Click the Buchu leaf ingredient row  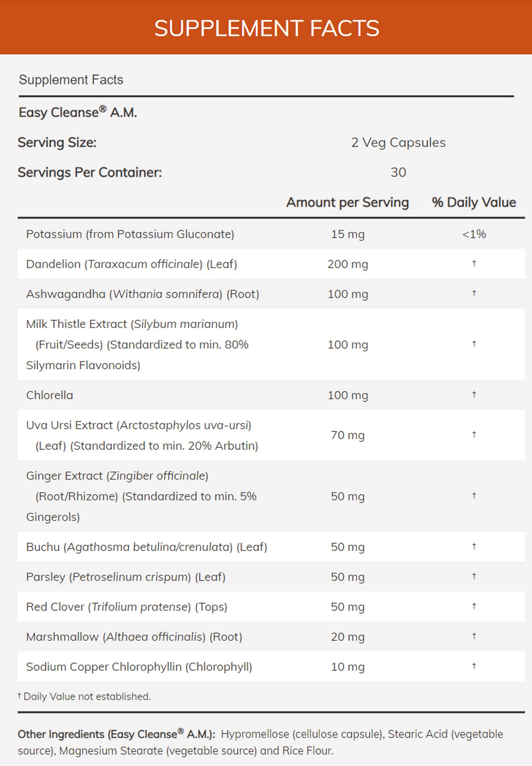(146, 547)
